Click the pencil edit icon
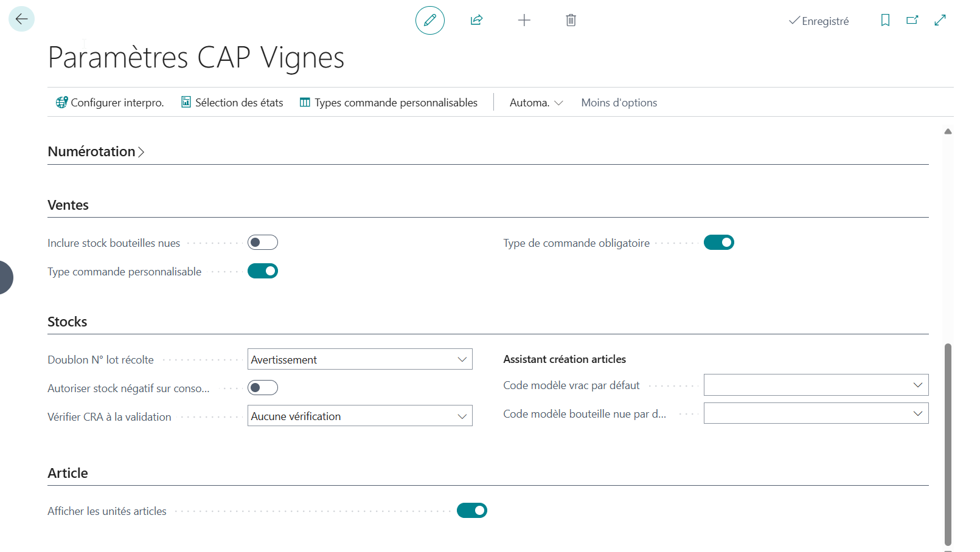The height and width of the screenshot is (552, 980). pos(430,20)
